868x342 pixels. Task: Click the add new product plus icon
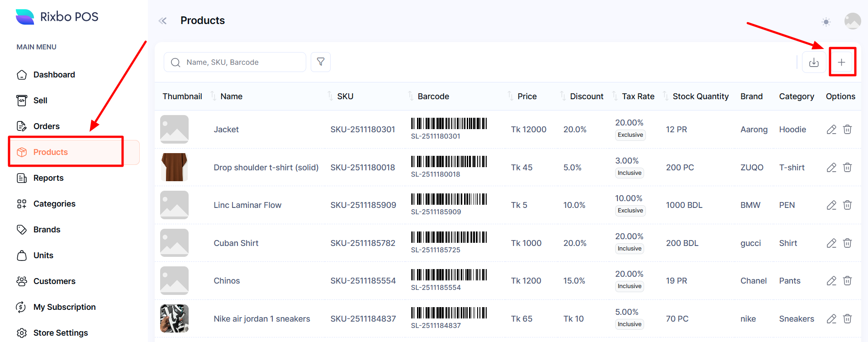pyautogui.click(x=841, y=63)
